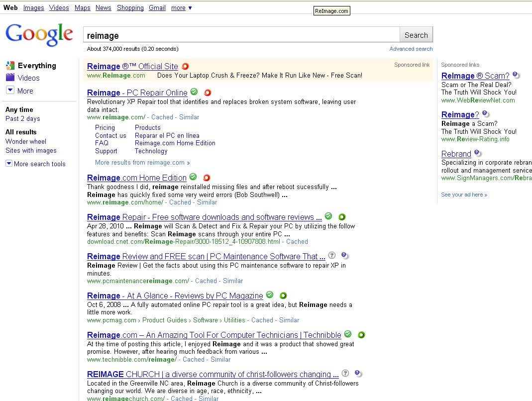Open Products sitelink
This screenshot has height=401, width=532.
(148, 127)
